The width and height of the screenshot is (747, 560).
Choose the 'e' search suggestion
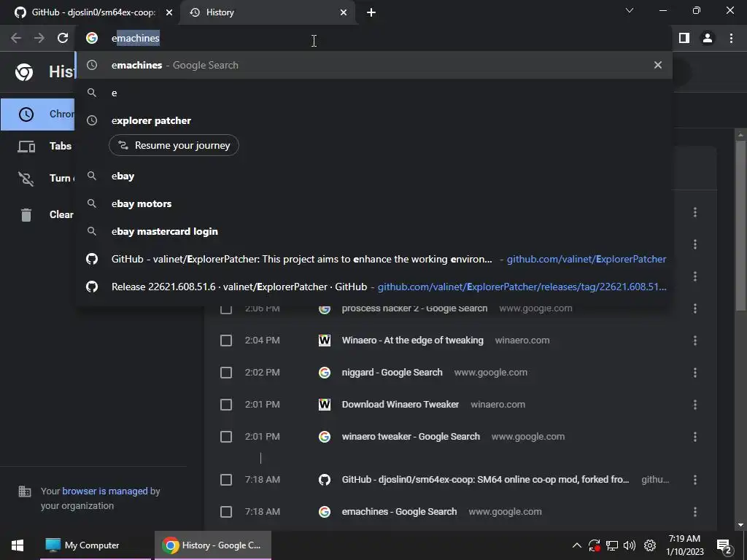pos(374,93)
